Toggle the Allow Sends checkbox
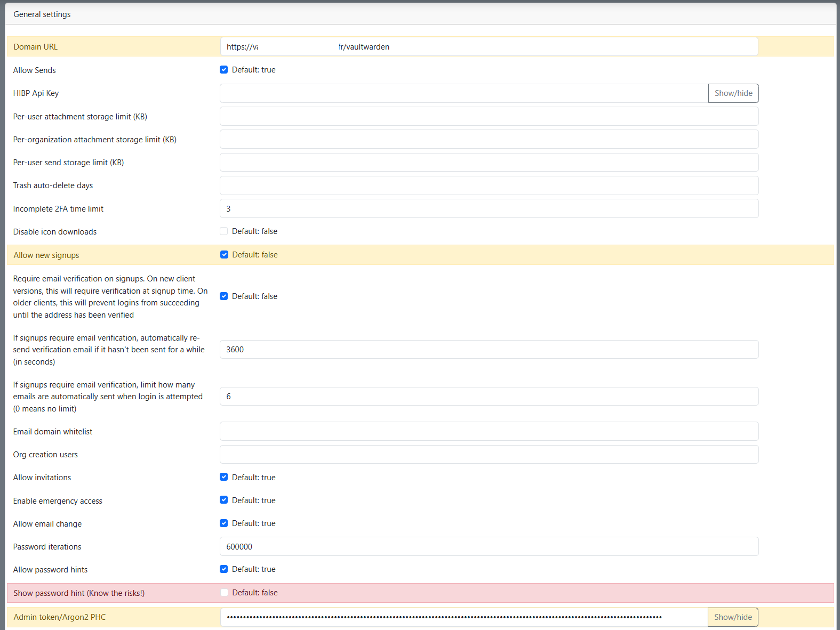 tap(224, 70)
